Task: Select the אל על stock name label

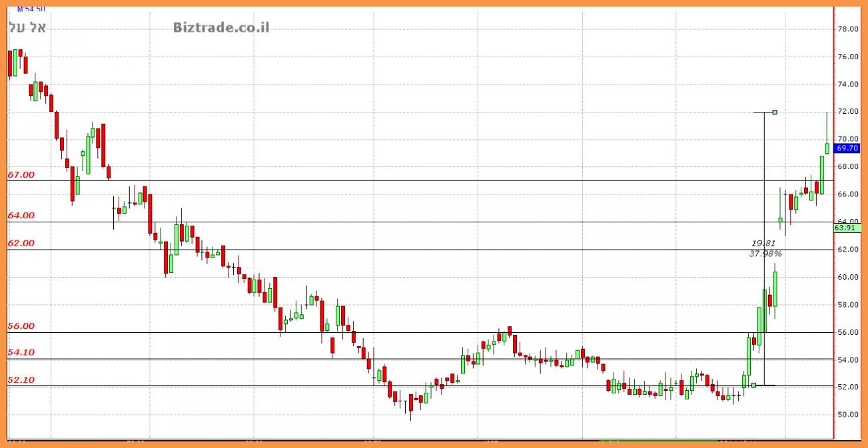Action: tap(28, 27)
